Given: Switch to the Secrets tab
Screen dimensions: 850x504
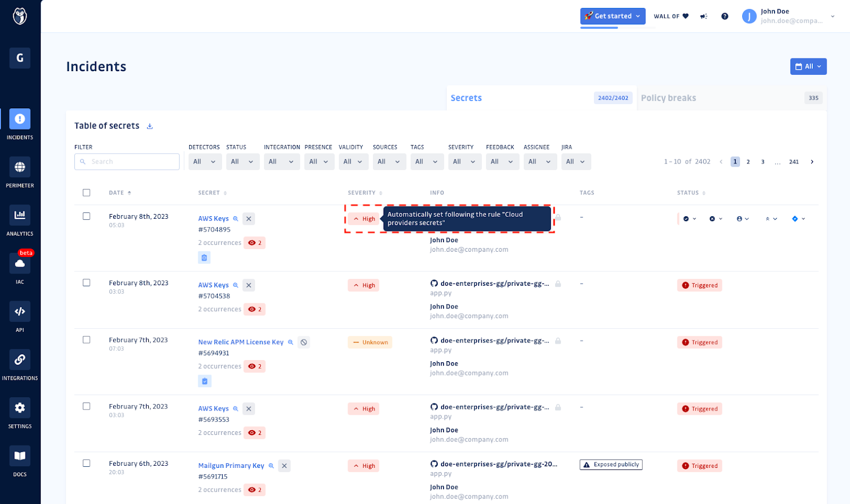Looking at the screenshot, I should click(541, 98).
